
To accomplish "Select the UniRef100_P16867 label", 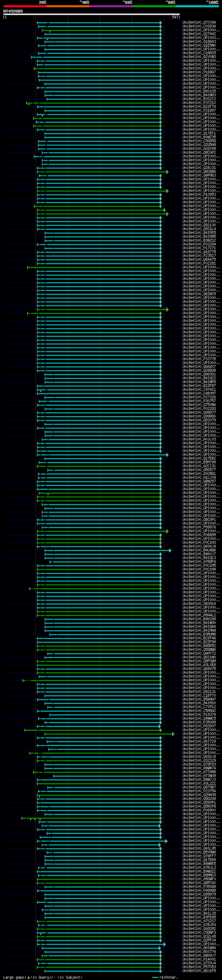I will tap(199, 72).
